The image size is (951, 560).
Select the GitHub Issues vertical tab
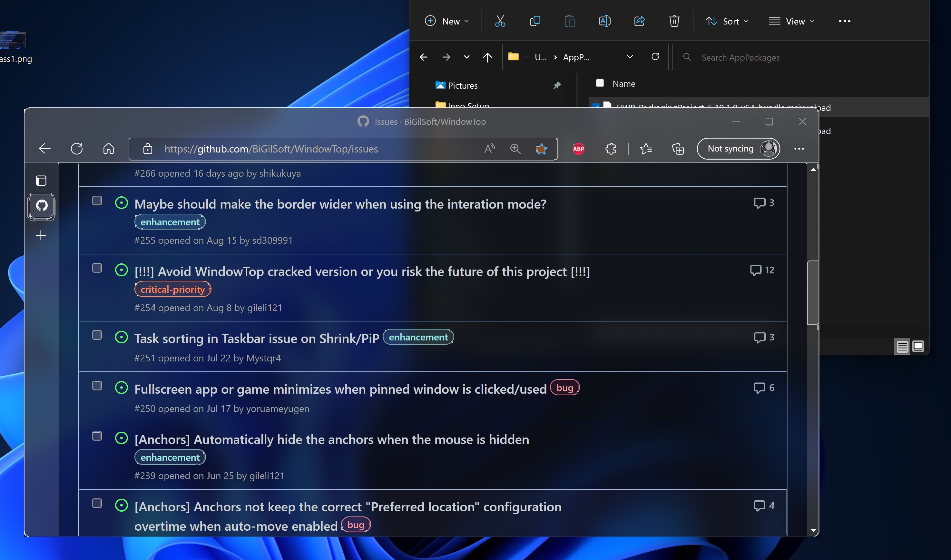41,206
